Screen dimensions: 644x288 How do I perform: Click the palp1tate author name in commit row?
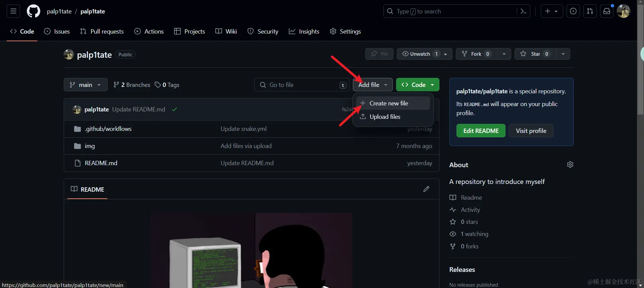pyautogui.click(x=97, y=109)
